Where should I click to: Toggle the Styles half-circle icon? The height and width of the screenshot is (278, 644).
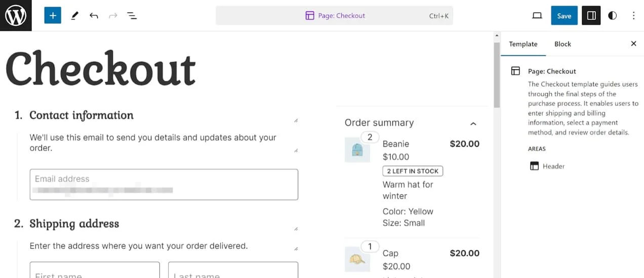(613, 16)
